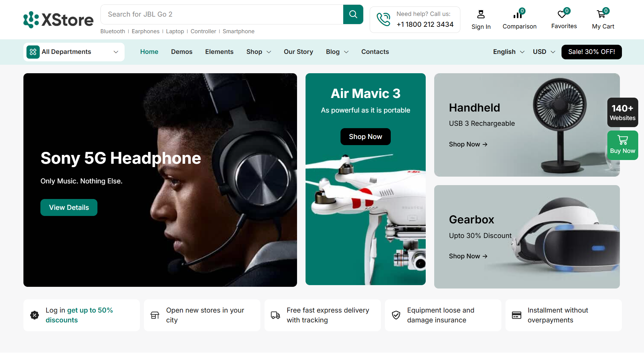Click Equipment loose and damage insurance
The height and width of the screenshot is (358, 644).
click(441, 315)
